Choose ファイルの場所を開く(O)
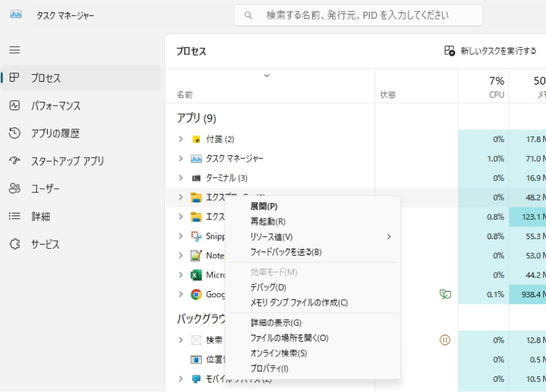Image resolution: width=546 pixels, height=392 pixels. [313, 338]
